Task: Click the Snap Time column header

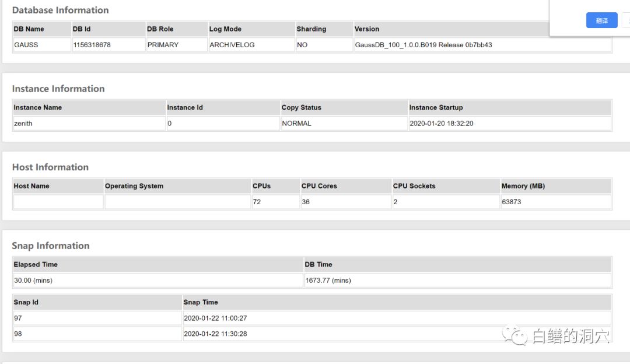Action: pyautogui.click(x=201, y=302)
